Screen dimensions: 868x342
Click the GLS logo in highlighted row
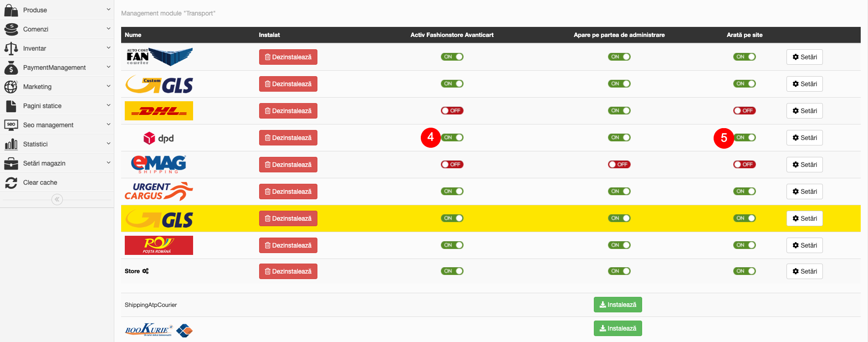point(159,218)
